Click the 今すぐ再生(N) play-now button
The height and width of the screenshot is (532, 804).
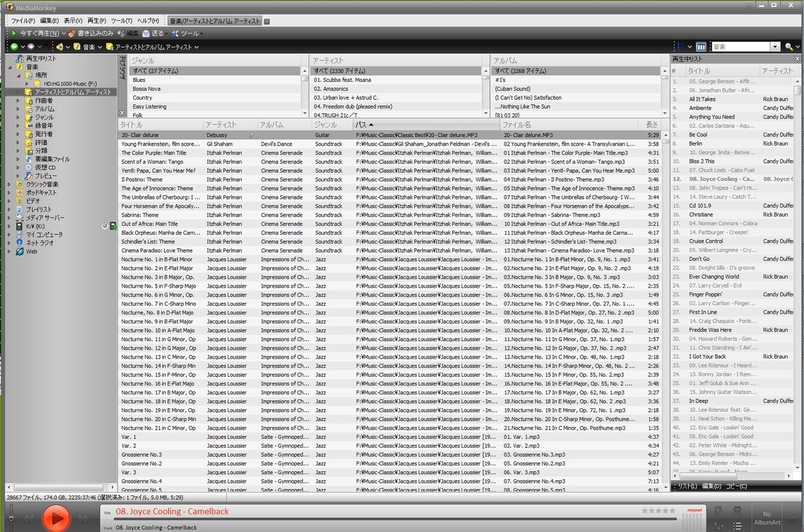pos(35,33)
